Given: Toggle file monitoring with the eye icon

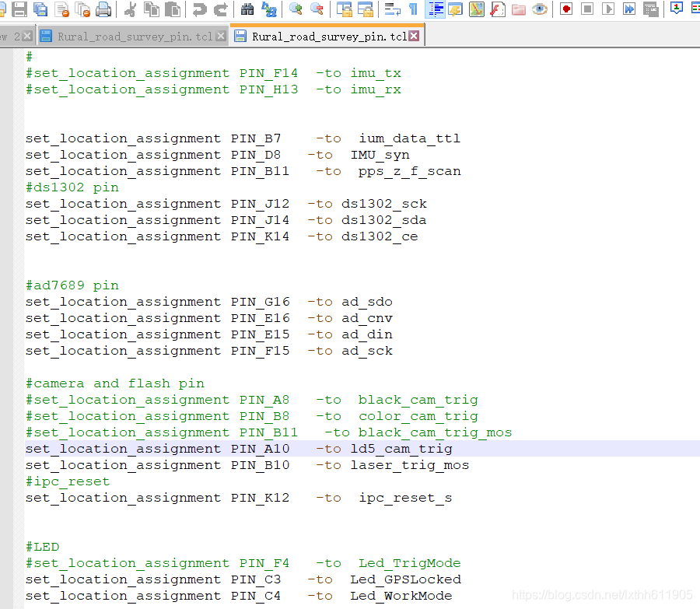Looking at the screenshot, I should coord(540,9).
